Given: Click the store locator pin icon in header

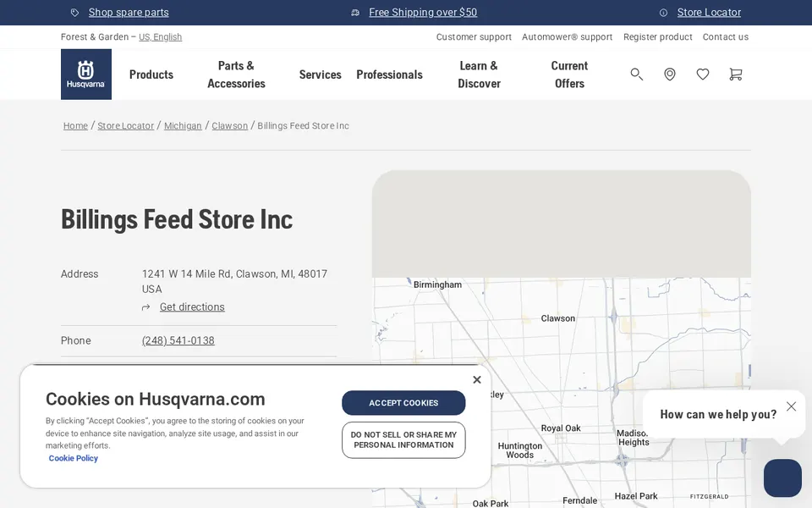Looking at the screenshot, I should pos(670,75).
